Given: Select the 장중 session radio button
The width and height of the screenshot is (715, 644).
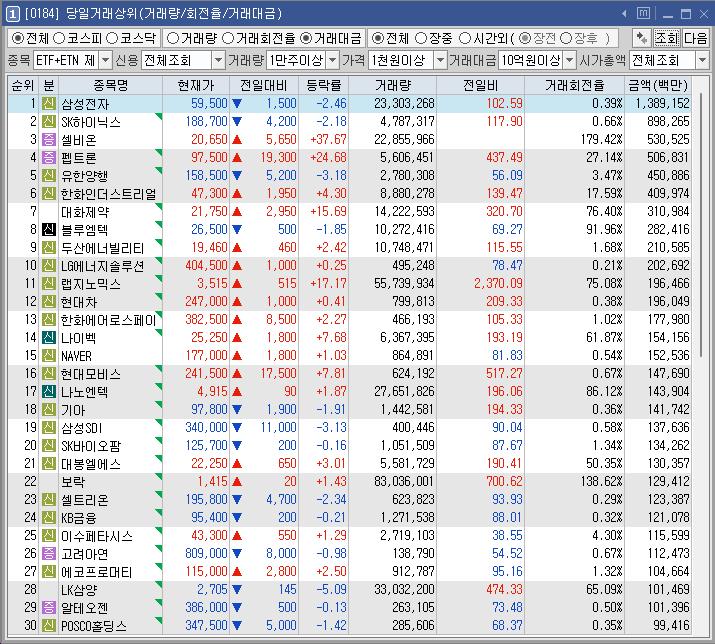Looking at the screenshot, I should (421, 38).
